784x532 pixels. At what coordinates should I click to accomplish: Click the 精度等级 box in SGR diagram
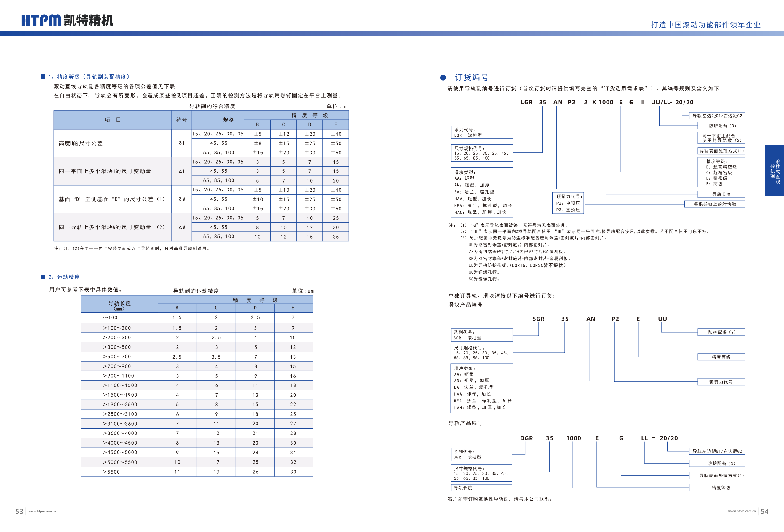click(721, 357)
